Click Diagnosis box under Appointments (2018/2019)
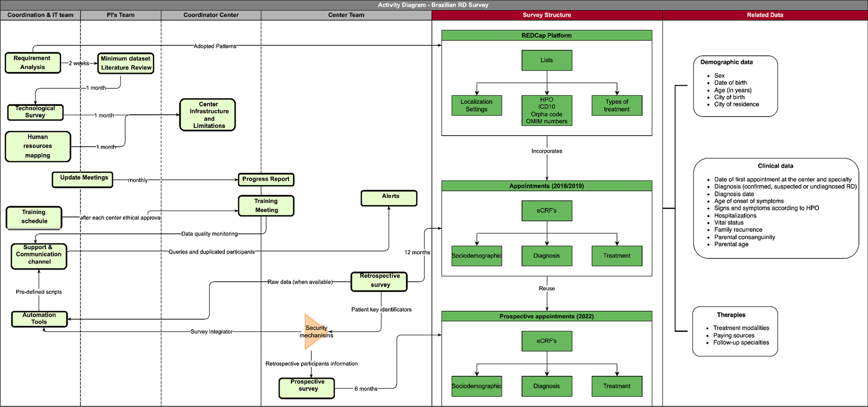The image size is (868, 407). (x=546, y=256)
